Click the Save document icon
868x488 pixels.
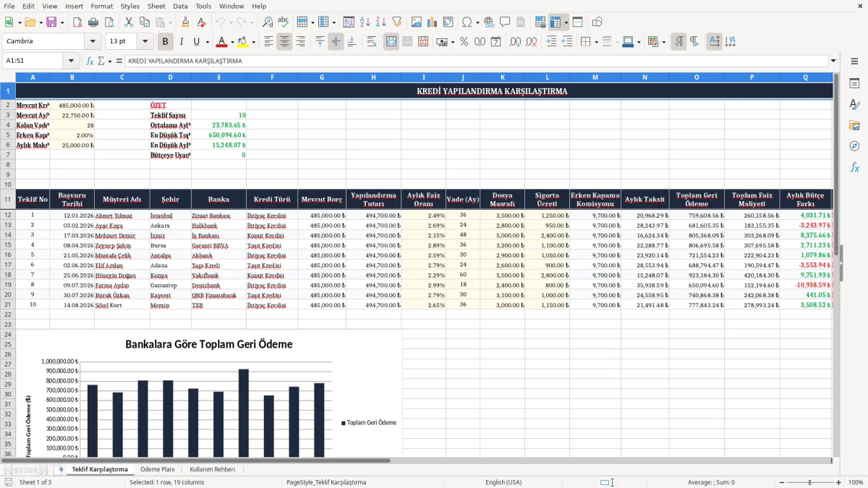tap(51, 22)
